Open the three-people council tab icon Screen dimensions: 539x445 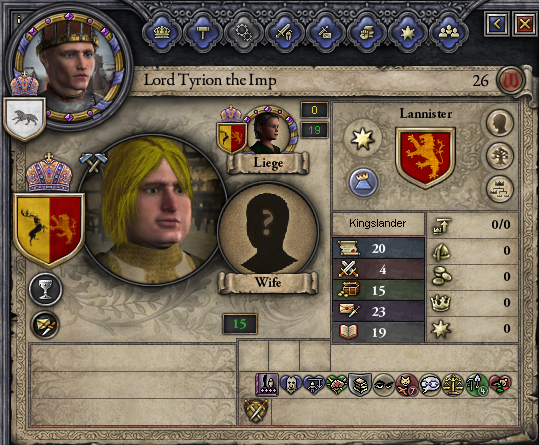point(449,33)
